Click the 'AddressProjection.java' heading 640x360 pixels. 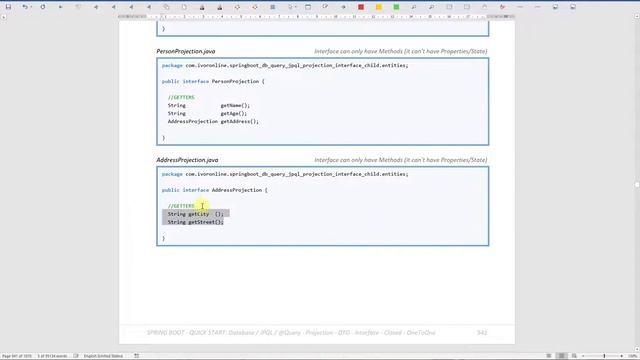pyautogui.click(x=187, y=160)
